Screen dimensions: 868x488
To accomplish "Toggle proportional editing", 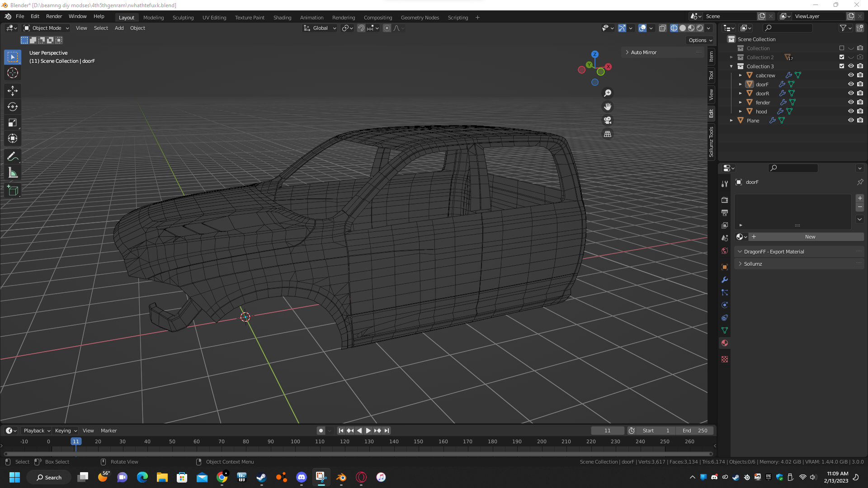I will click(x=387, y=28).
